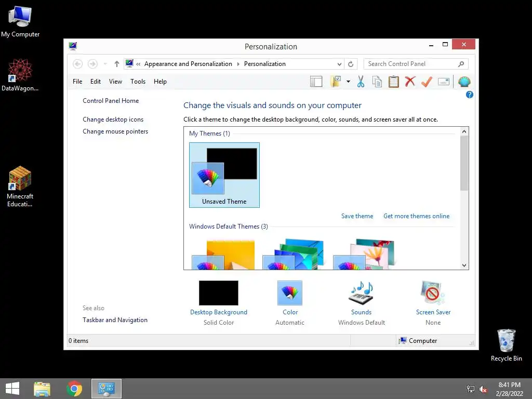Toggle the preview pane layout icon
Screen dimensions: 532x399
(316, 82)
